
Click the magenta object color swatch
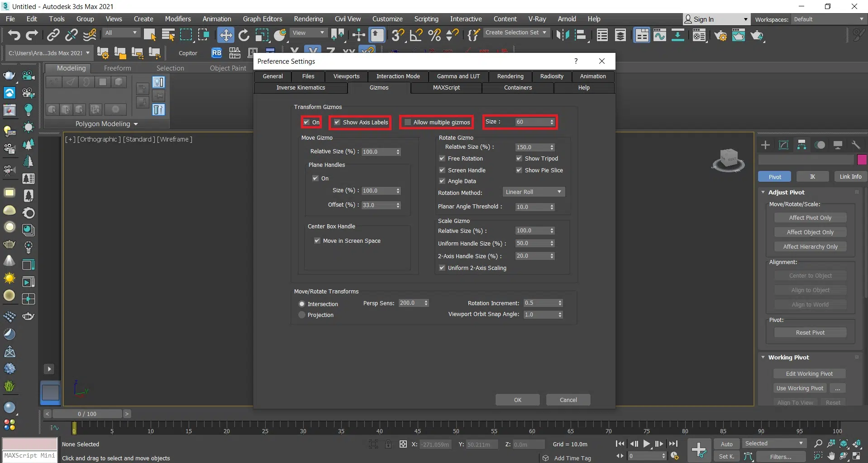tap(862, 160)
